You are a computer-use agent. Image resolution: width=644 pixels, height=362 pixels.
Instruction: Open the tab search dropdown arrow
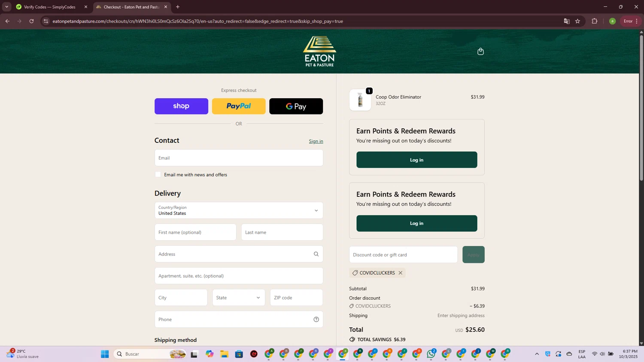coord(6,7)
